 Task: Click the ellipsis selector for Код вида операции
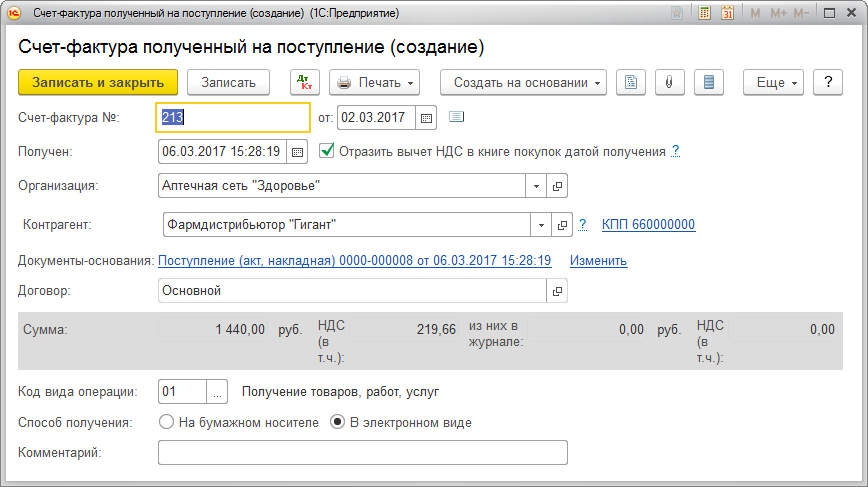pyautogui.click(x=217, y=392)
